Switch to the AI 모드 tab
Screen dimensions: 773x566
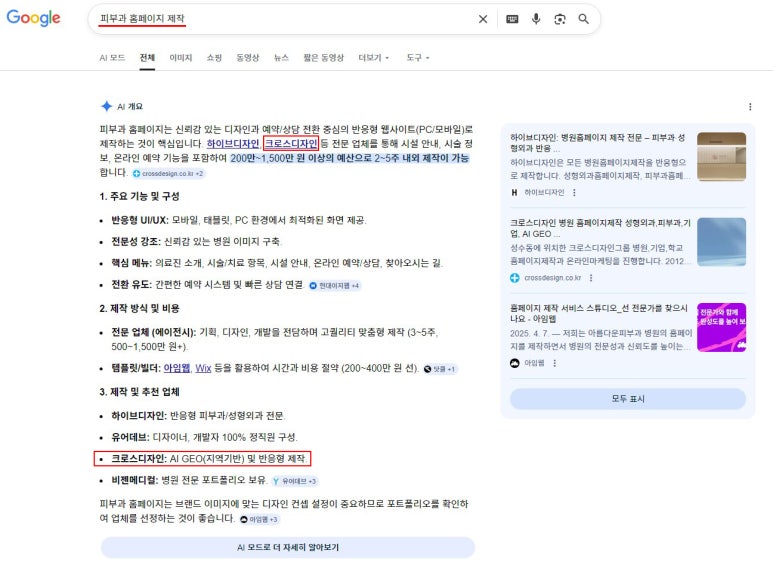pos(112,58)
